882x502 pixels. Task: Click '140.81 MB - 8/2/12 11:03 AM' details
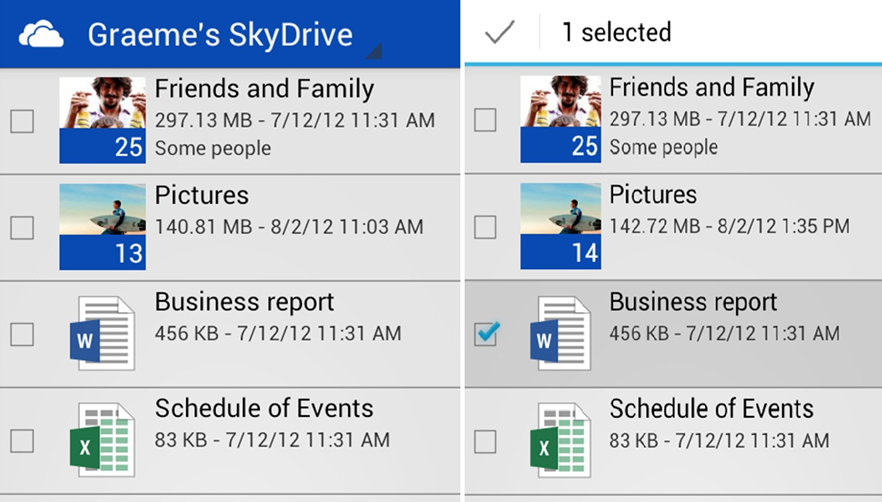coord(289,227)
